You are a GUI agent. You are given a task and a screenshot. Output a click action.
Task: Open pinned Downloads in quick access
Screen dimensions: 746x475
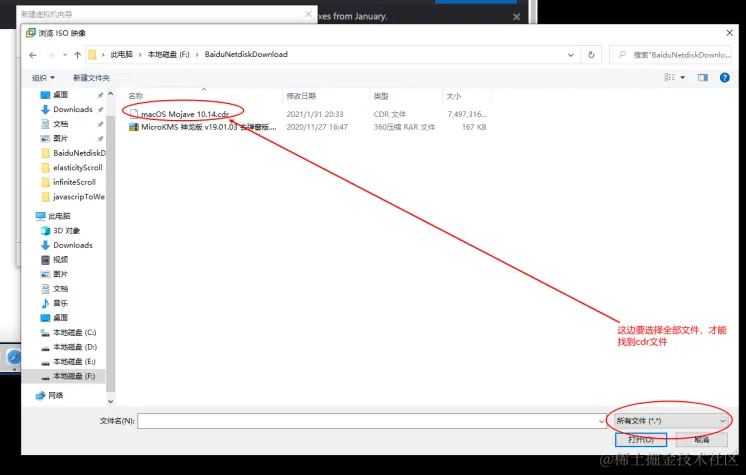point(73,109)
